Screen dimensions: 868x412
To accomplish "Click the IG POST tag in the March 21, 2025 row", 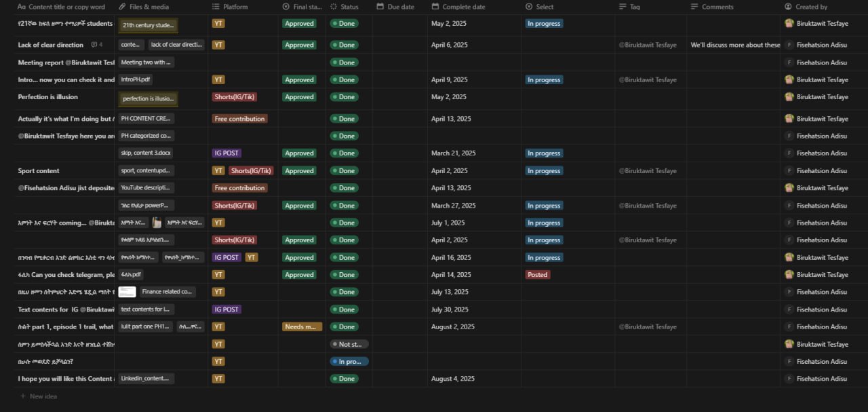I will 227,153.
